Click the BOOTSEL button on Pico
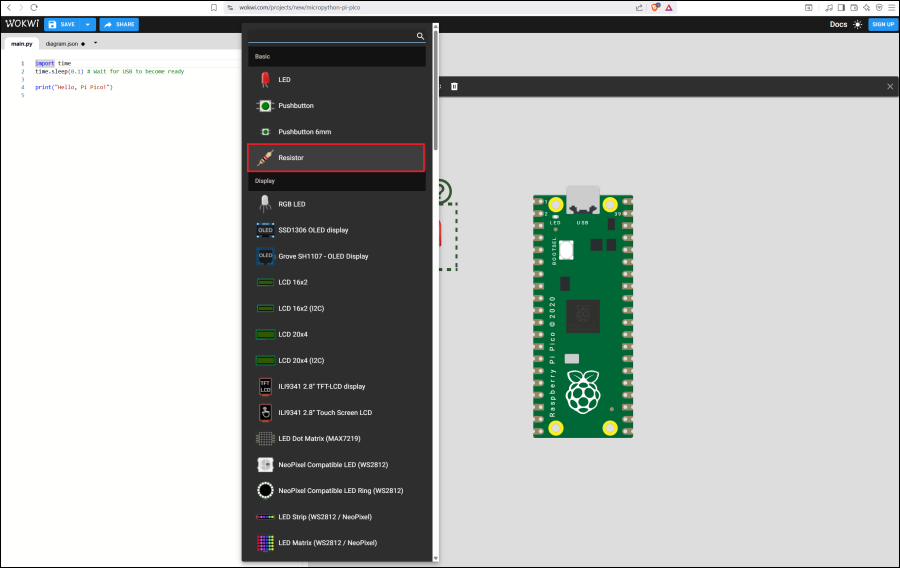This screenshot has height=568, width=900. click(x=566, y=250)
